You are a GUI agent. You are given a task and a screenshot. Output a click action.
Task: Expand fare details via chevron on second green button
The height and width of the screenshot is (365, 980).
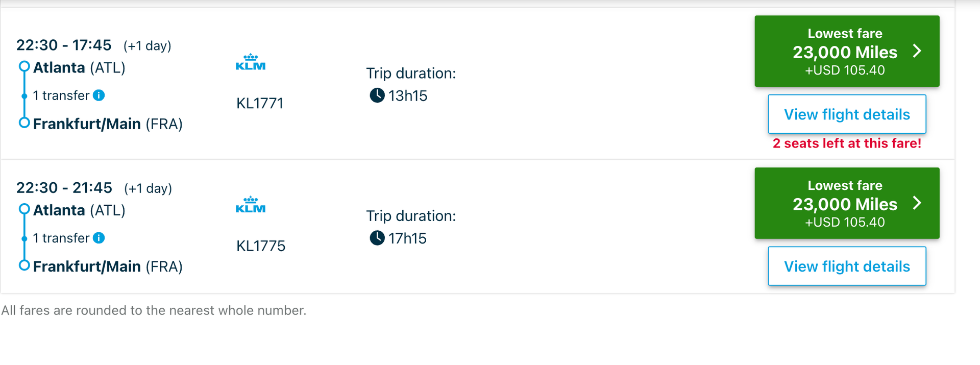click(917, 203)
